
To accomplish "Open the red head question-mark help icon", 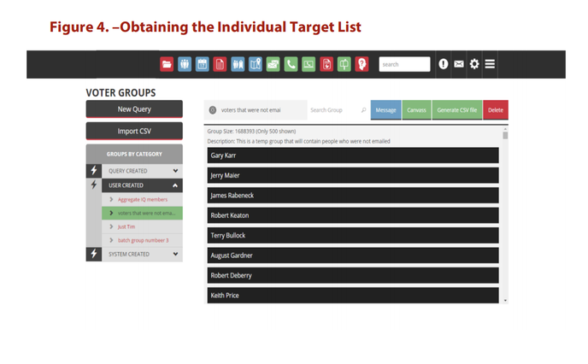I will click(x=362, y=64).
